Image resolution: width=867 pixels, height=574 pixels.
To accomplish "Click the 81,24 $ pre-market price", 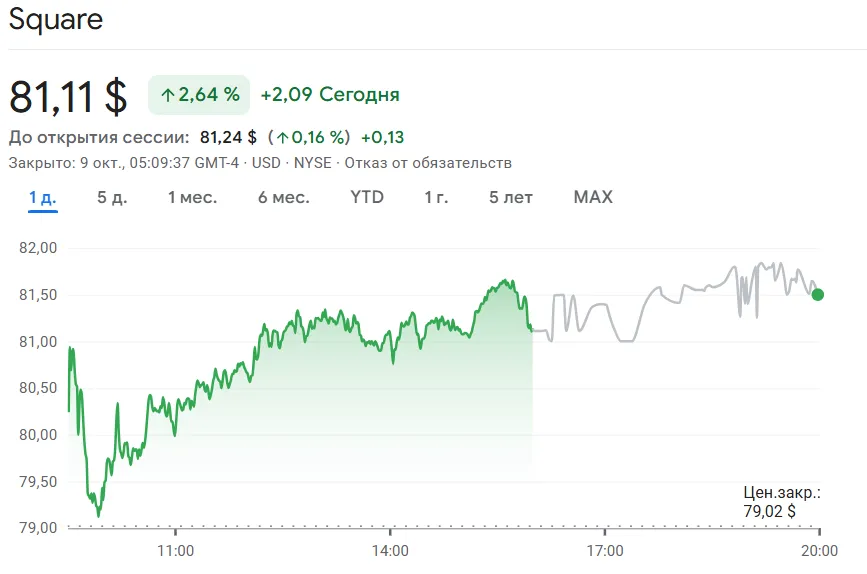I will pyautogui.click(x=228, y=137).
